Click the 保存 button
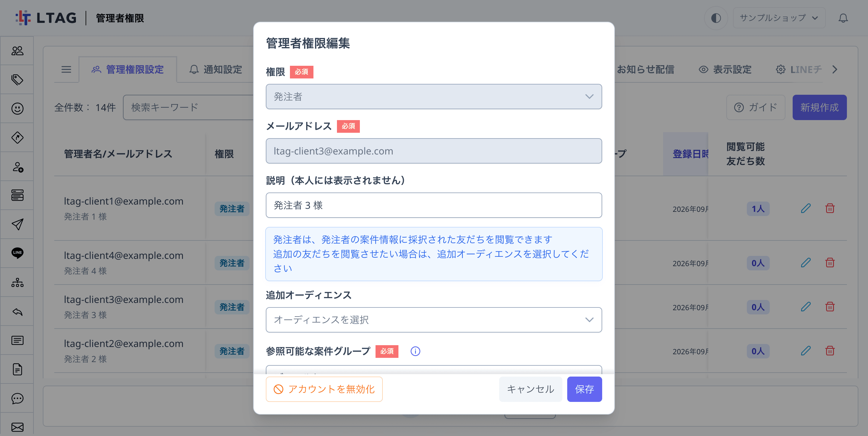 584,389
